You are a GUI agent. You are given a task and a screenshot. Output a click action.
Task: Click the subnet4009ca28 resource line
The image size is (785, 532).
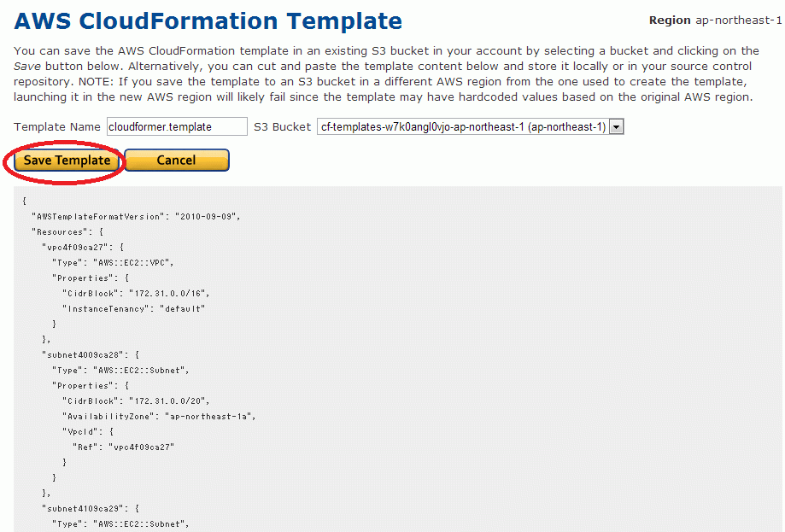point(91,355)
